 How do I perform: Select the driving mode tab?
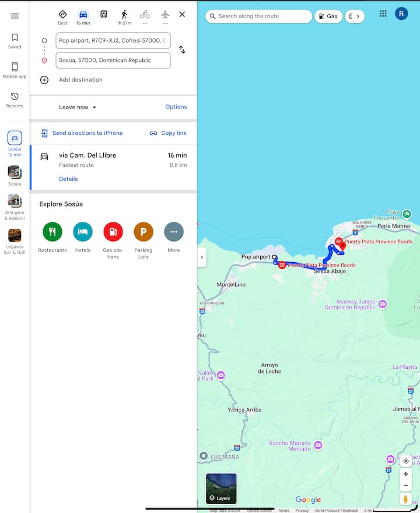(x=83, y=15)
